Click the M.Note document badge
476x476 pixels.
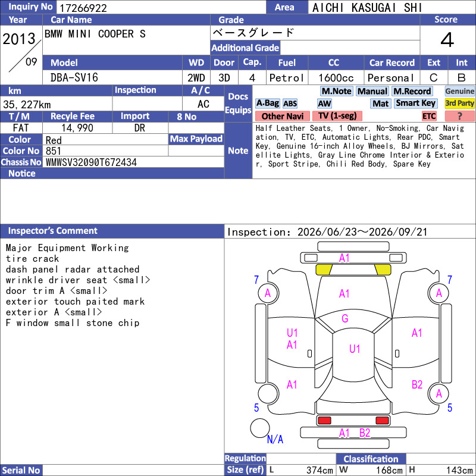click(336, 91)
